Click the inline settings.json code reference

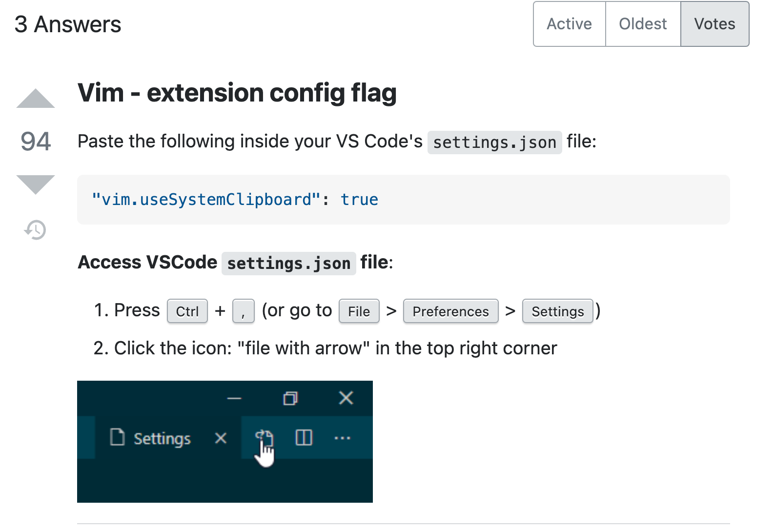494,142
